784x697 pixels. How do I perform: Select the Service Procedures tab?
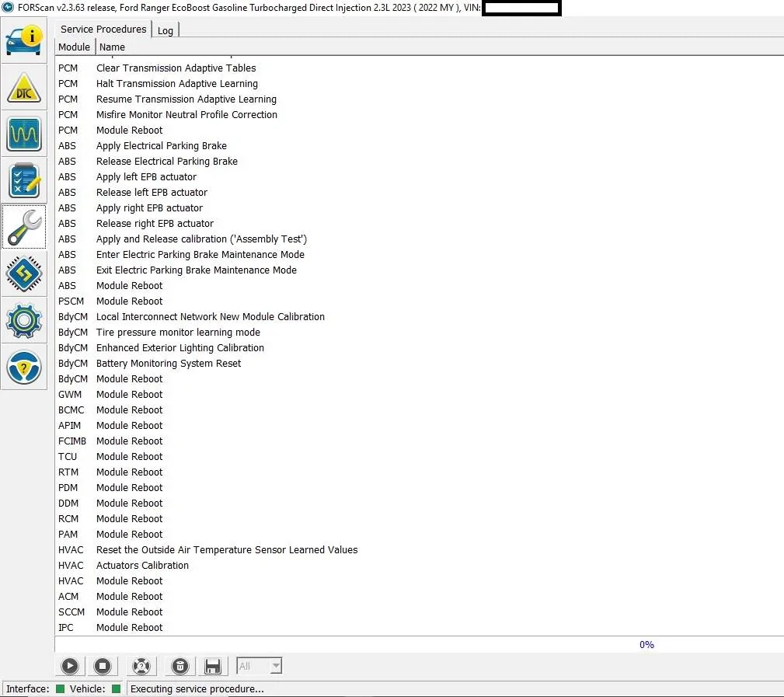coord(103,29)
